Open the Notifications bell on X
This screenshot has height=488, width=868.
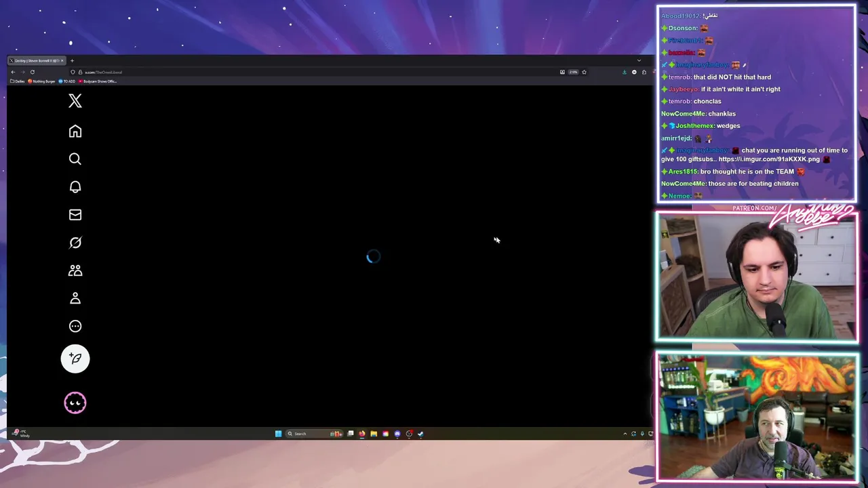75,187
